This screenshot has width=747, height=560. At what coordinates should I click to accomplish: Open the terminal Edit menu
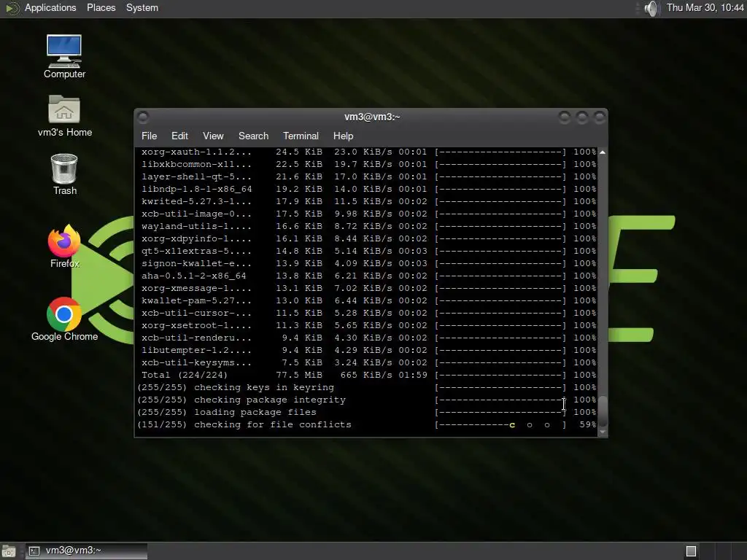[179, 136]
